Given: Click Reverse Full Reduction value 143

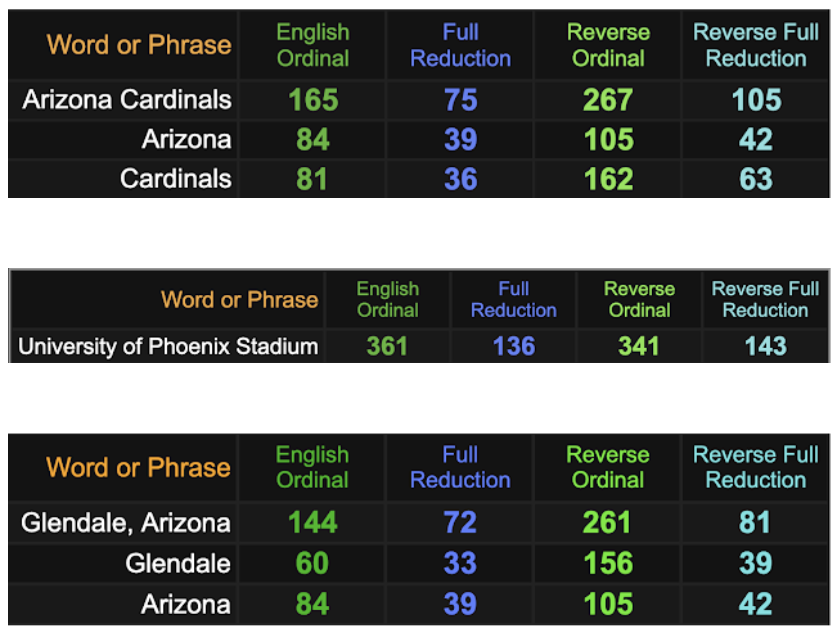Looking at the screenshot, I should [766, 346].
